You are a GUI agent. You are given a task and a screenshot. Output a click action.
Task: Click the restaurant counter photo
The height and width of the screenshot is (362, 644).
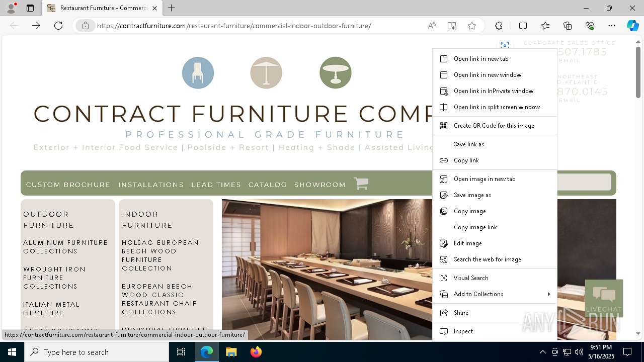(x=327, y=269)
